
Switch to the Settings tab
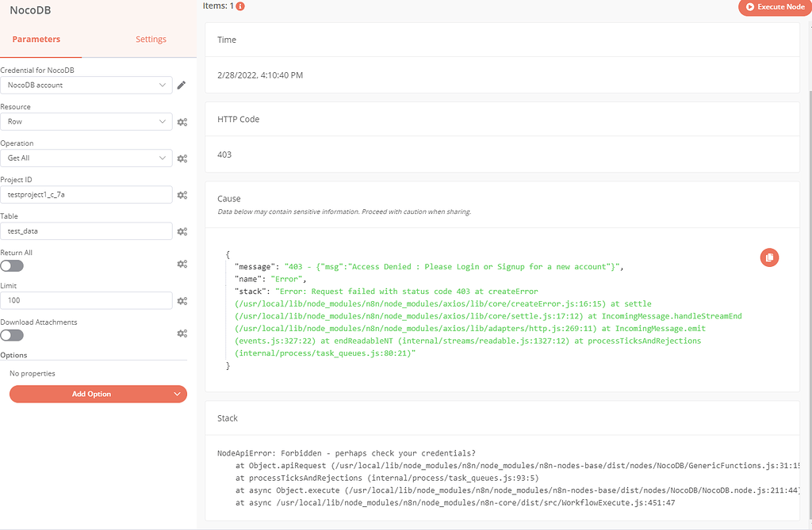(x=151, y=40)
